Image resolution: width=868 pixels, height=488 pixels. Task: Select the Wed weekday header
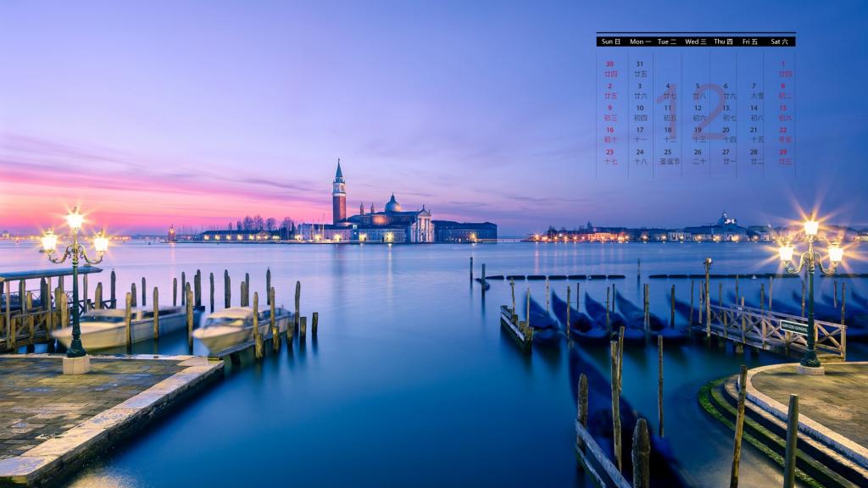(696, 42)
